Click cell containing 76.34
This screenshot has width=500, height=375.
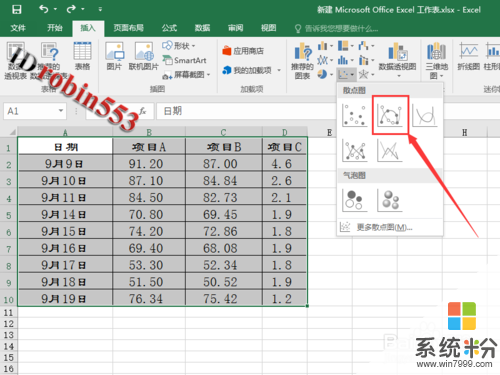coord(149,298)
